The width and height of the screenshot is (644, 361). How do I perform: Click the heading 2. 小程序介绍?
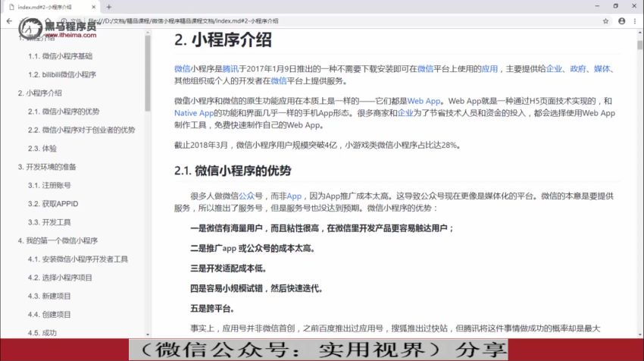(223, 40)
